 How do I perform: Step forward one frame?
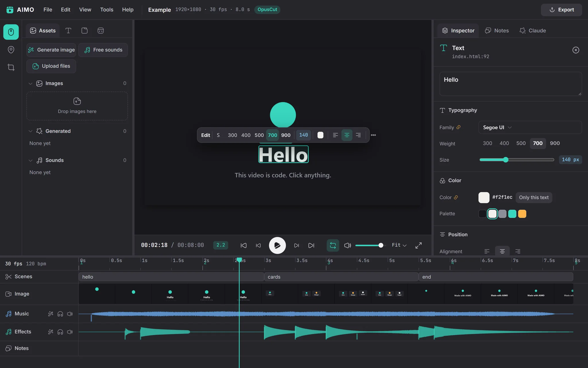(296, 245)
